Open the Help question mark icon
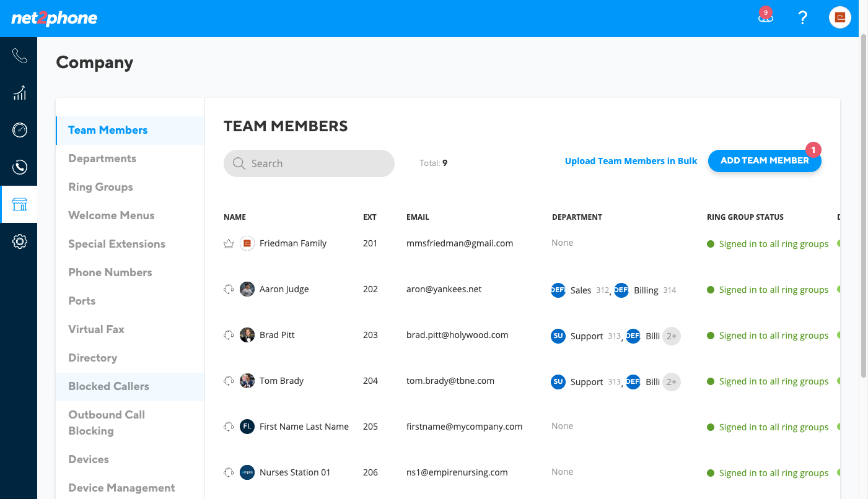 803,17
